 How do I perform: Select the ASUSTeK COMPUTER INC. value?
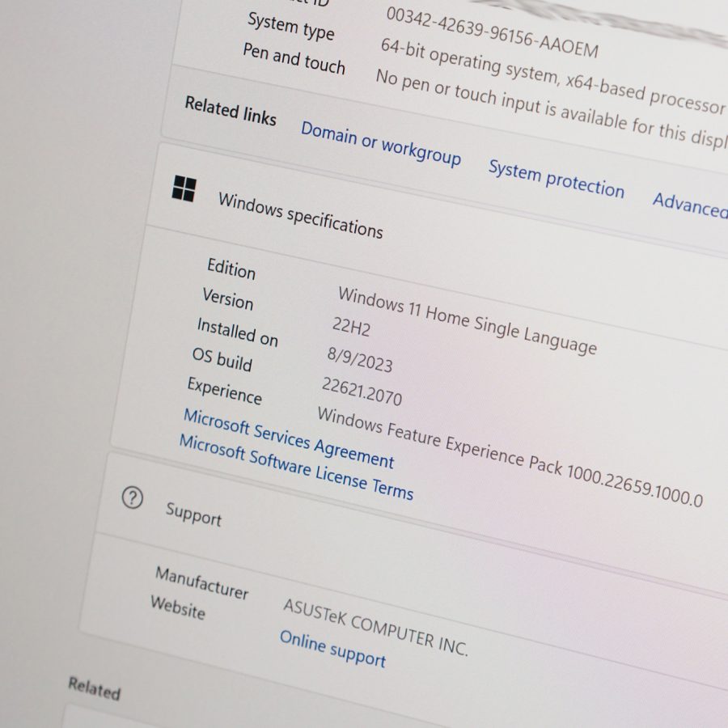[x=375, y=627]
